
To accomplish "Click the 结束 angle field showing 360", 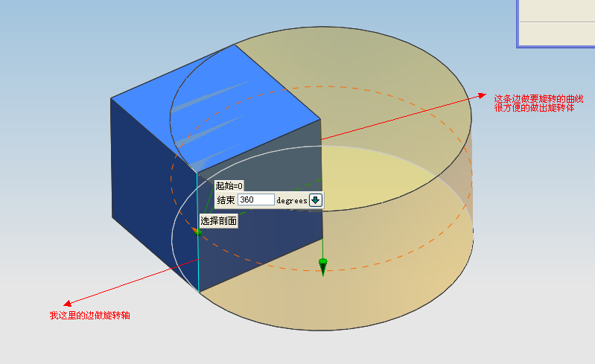I will point(256,199).
